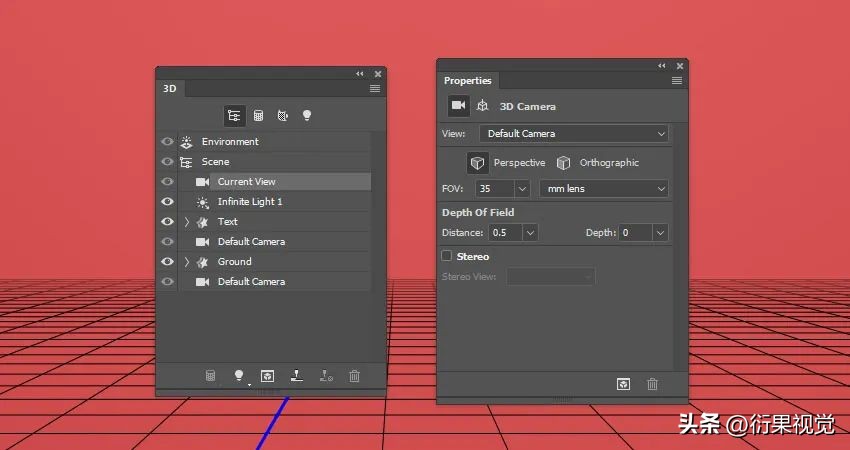Expand the Text mesh
This screenshot has height=450, width=850.
point(187,221)
